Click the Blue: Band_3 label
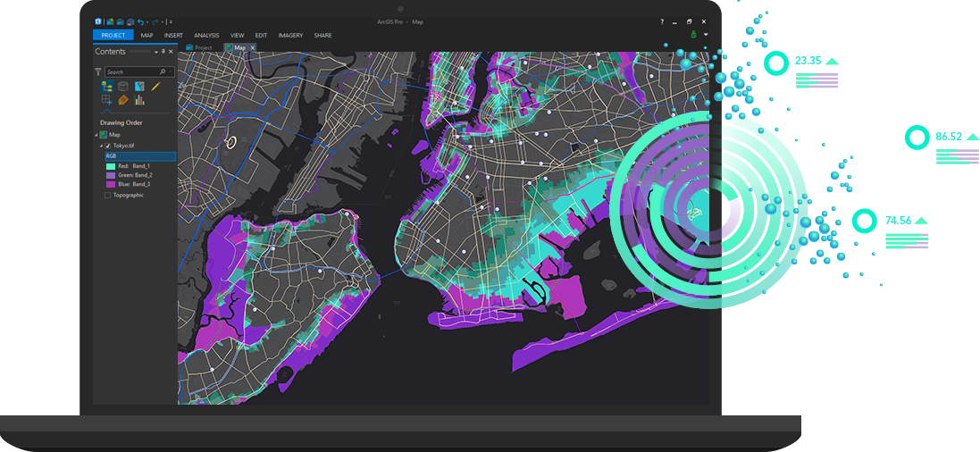This screenshot has height=452, width=980. coord(134,184)
